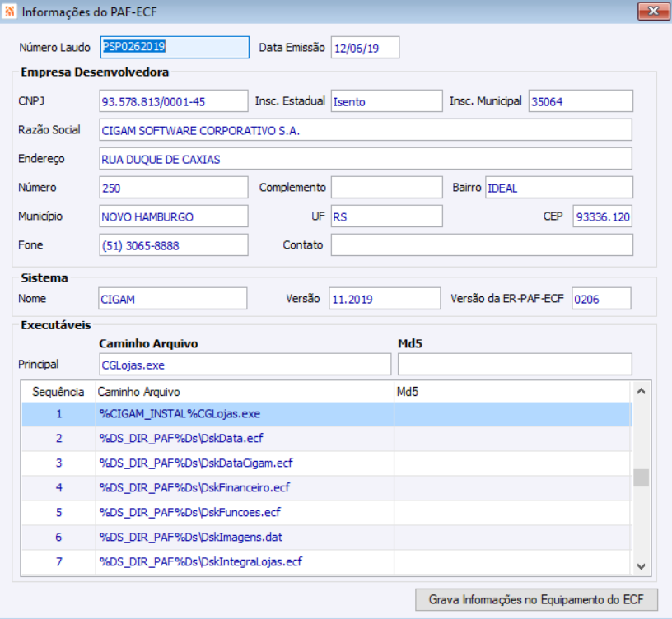Image resolution: width=672 pixels, height=619 pixels.
Task: Select row DskIntegraLojas.ecf
Action: [327, 561]
